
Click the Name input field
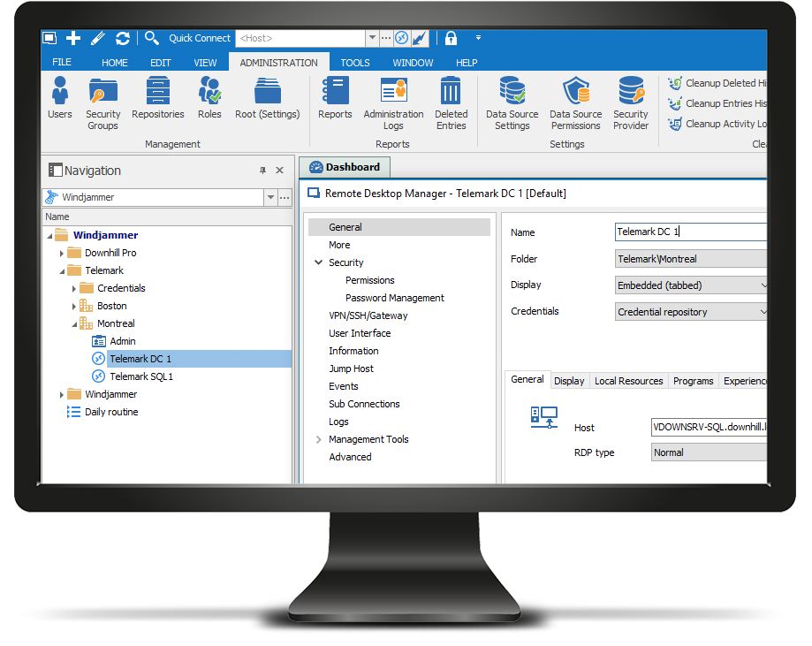(x=691, y=232)
